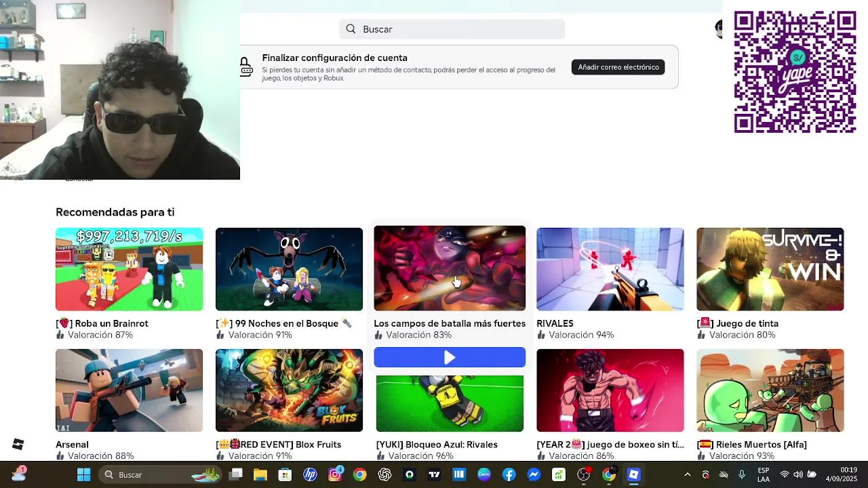Open the Windows Start menu
This screenshot has width=868, height=488.
coord(83,474)
